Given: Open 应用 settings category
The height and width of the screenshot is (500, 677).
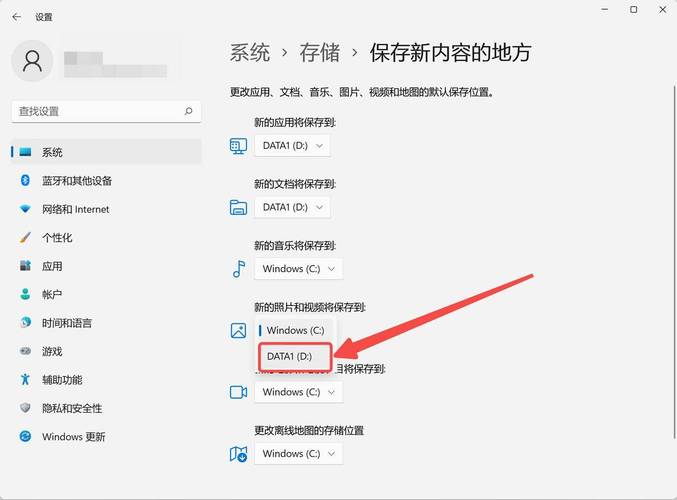Looking at the screenshot, I should [106, 266].
